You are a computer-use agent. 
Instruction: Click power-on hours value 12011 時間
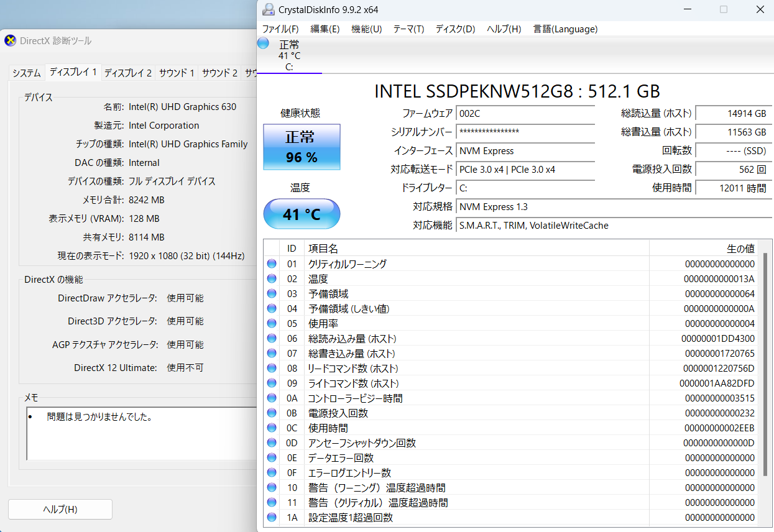[734, 188]
